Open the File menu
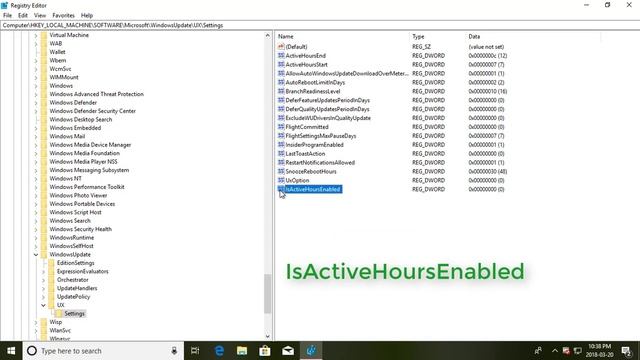This screenshot has width=640, height=360. [7, 15]
